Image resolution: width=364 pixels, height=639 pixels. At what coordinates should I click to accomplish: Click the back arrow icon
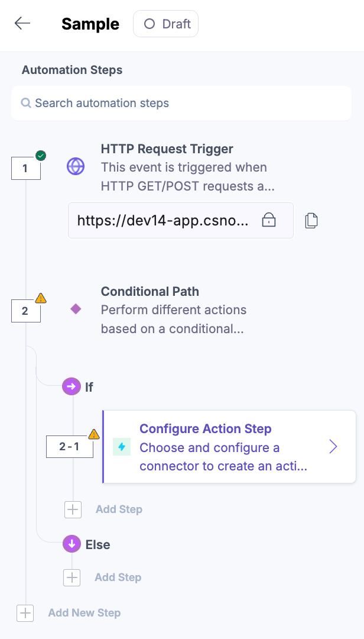click(x=22, y=24)
